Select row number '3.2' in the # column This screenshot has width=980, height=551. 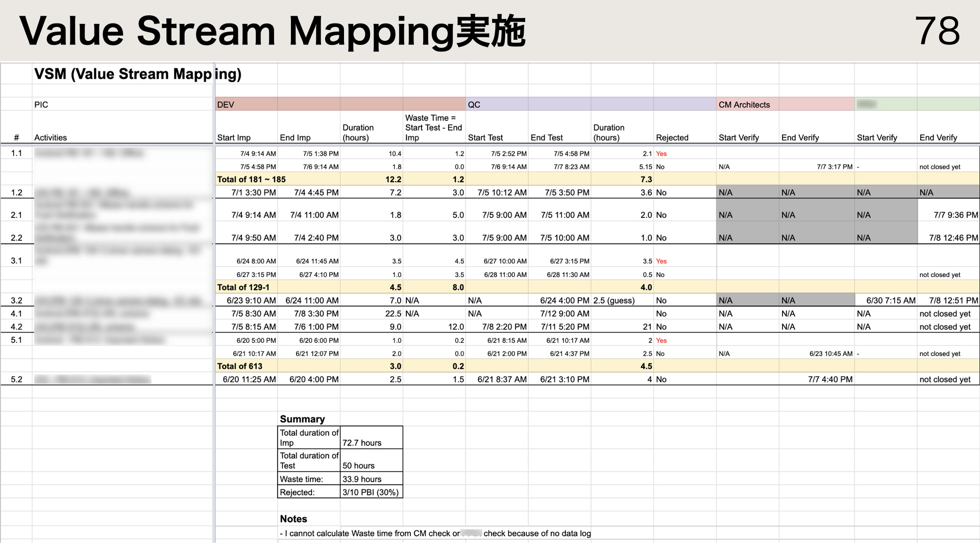coord(16,300)
